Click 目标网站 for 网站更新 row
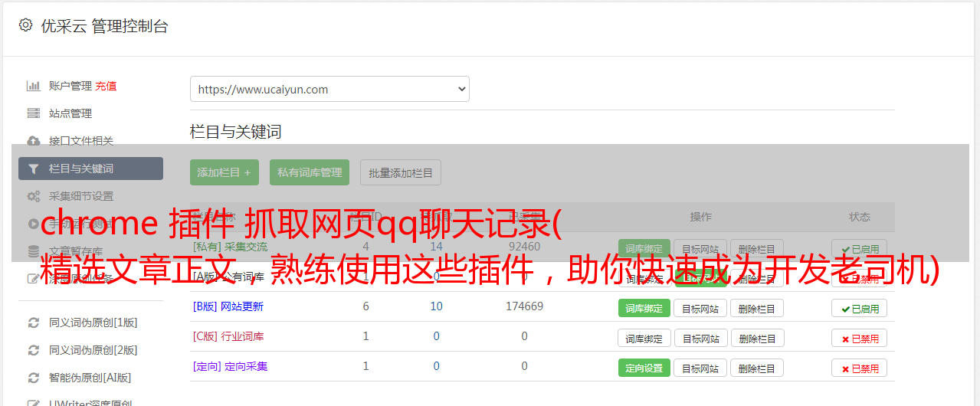This screenshot has width=980, height=406. pyautogui.click(x=700, y=308)
